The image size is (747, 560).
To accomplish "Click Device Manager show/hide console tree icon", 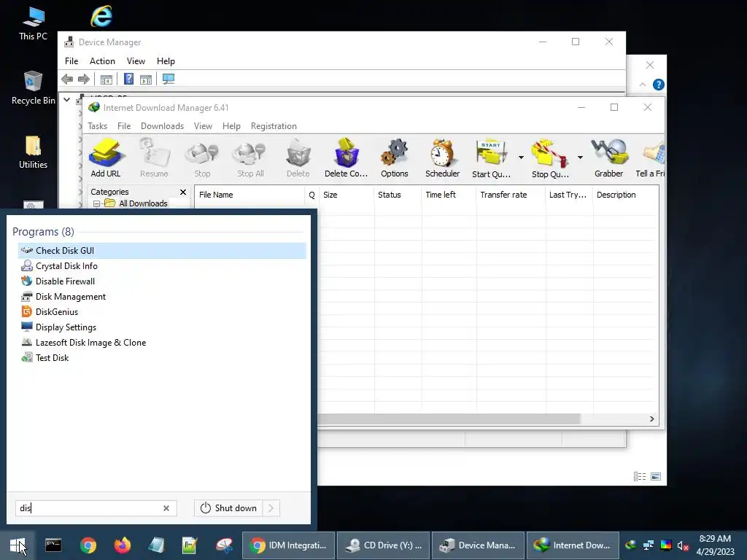I will tap(107, 79).
